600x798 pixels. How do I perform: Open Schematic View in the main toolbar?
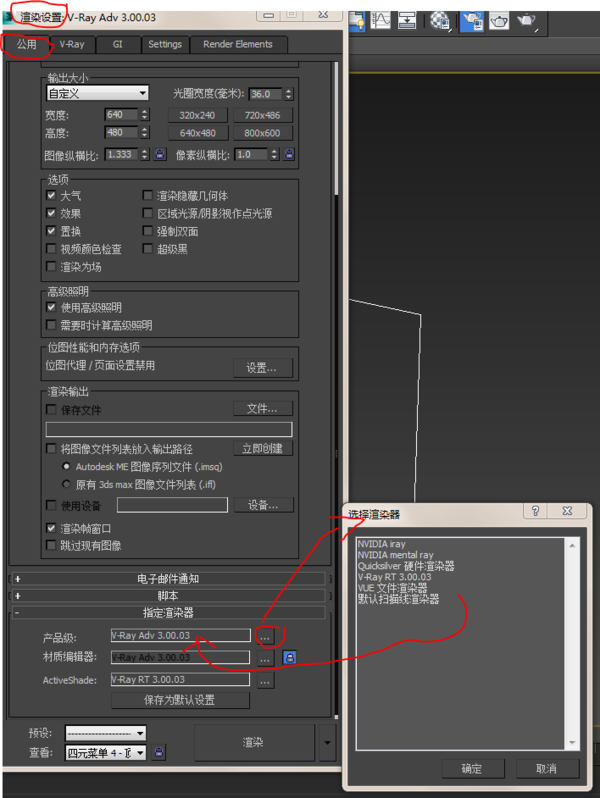tap(408, 20)
